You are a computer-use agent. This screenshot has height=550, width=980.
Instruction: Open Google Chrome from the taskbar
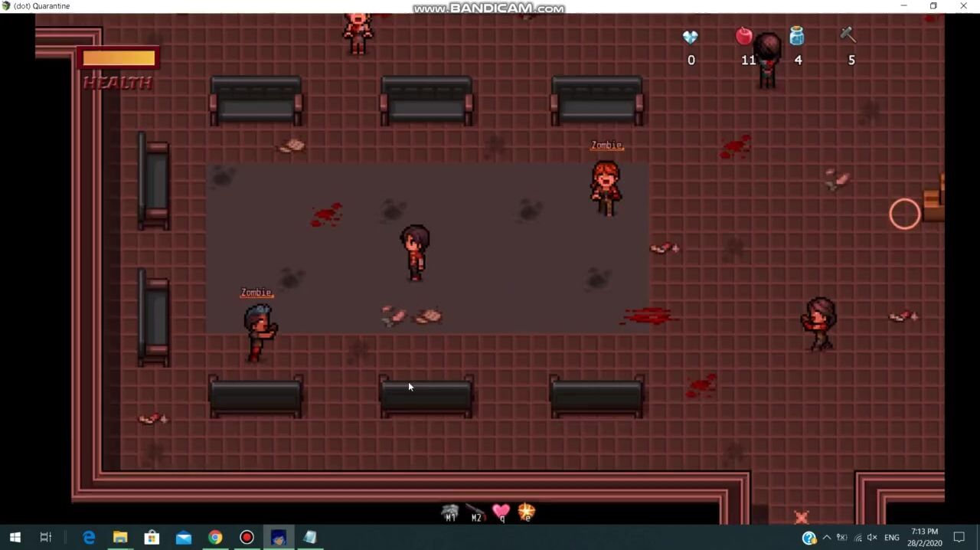pyautogui.click(x=215, y=538)
